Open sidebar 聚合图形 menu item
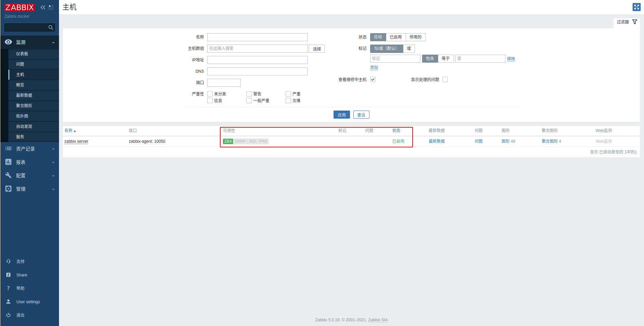 tap(34, 106)
